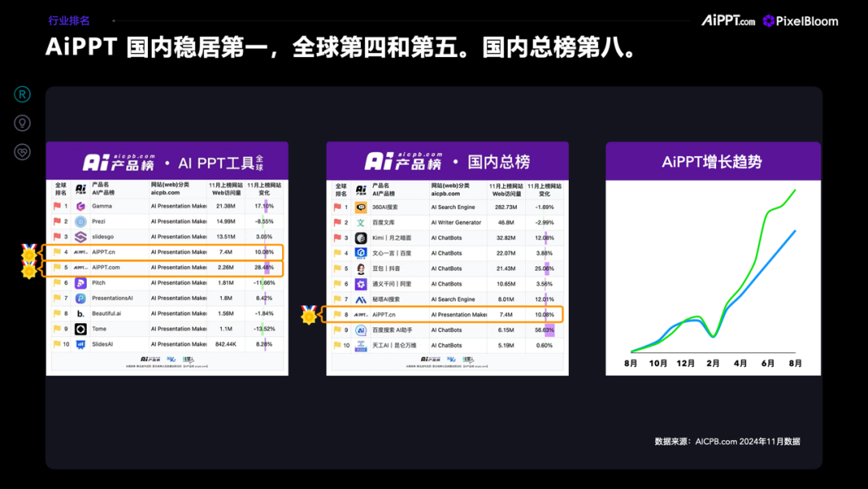868x489 pixels.
Task: Click Tome's change value -13.52%
Action: coord(264,329)
